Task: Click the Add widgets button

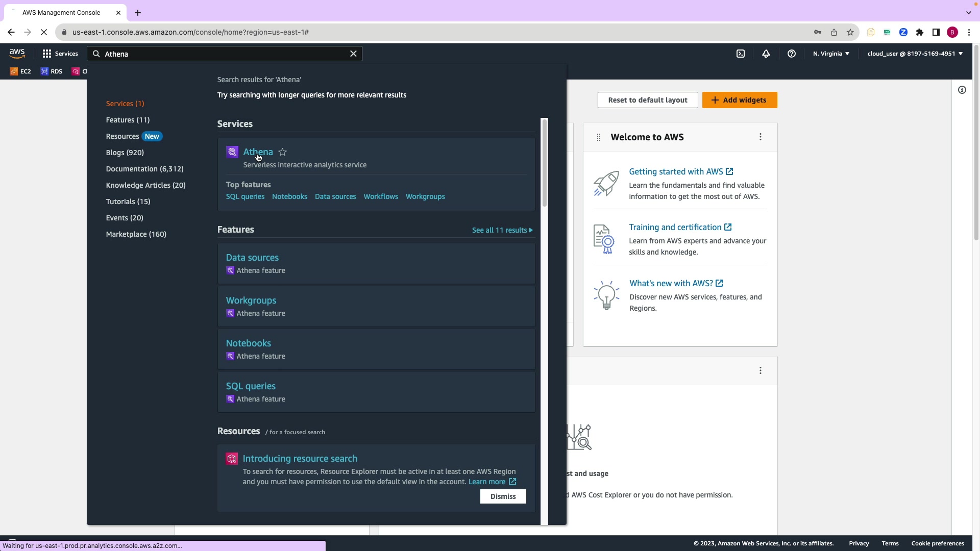Action: [x=739, y=100]
